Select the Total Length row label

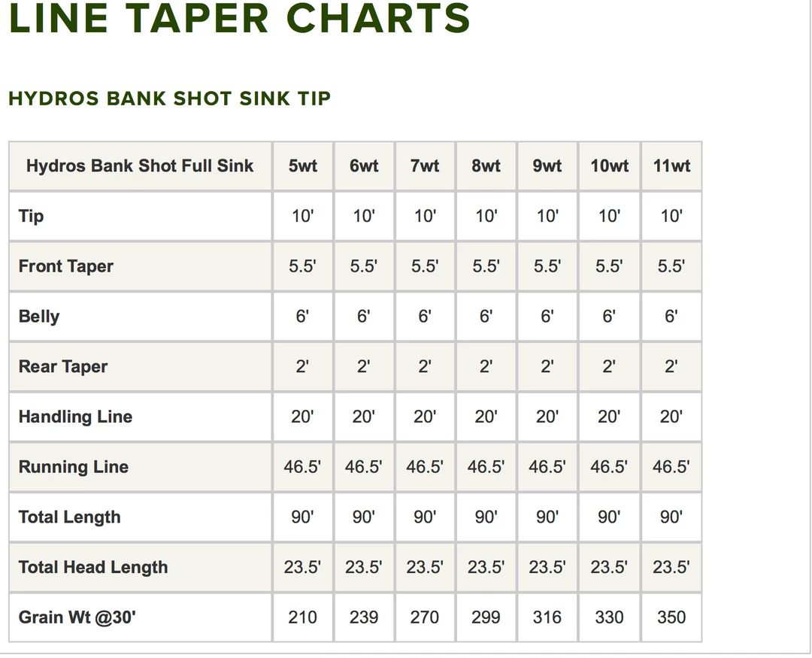point(69,517)
